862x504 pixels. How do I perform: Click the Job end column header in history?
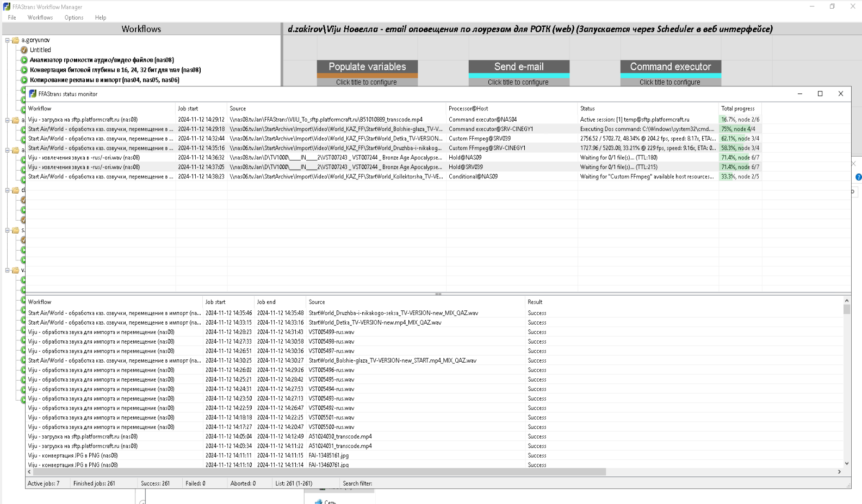coord(280,302)
